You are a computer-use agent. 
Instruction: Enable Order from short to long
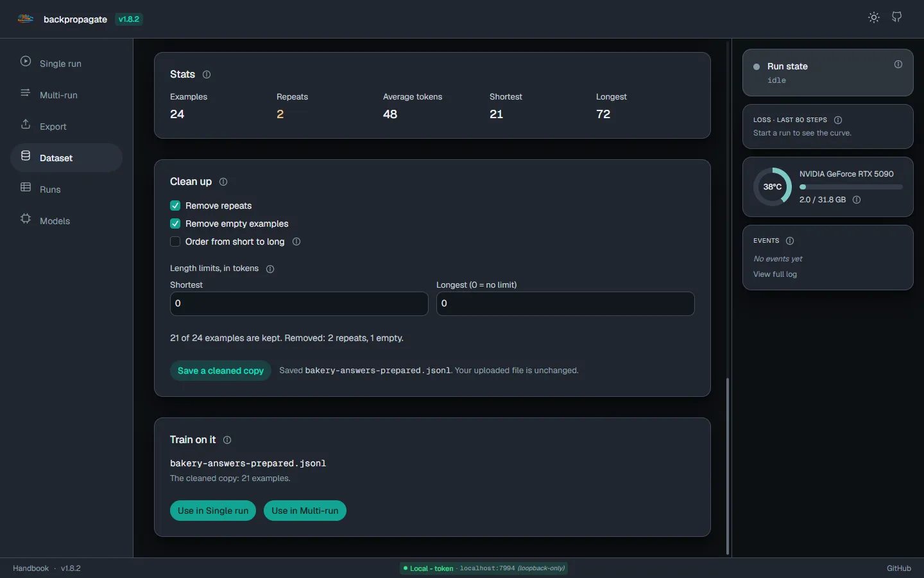click(x=175, y=241)
